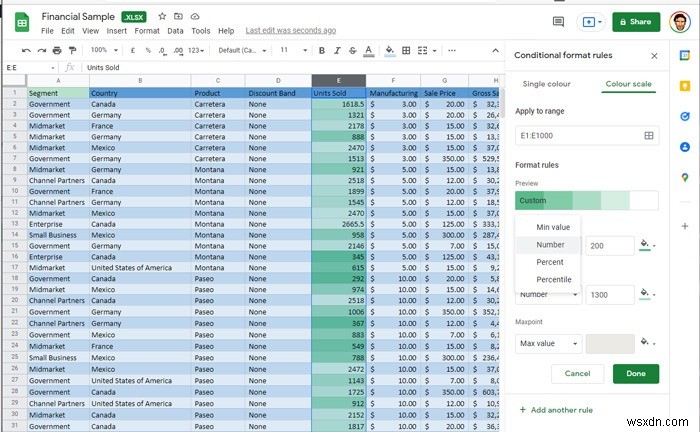The height and width of the screenshot is (432, 700).
Task: Click the print icon
Action: 57,50
